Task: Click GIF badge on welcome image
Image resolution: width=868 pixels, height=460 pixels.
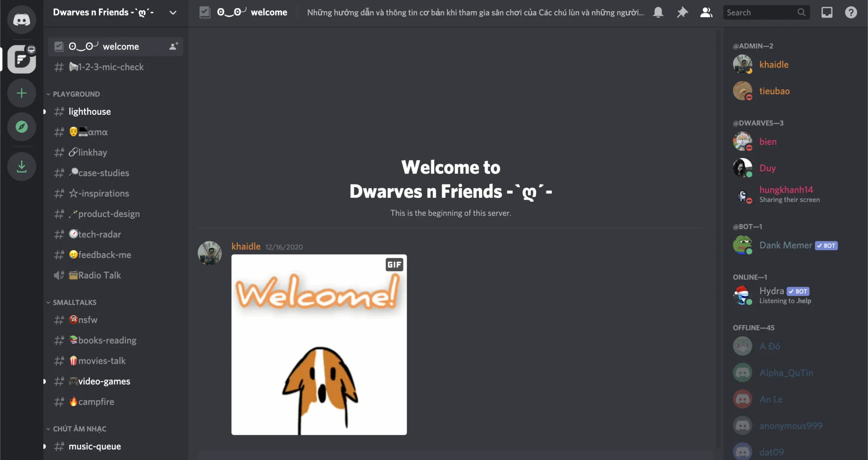Action: click(x=394, y=264)
